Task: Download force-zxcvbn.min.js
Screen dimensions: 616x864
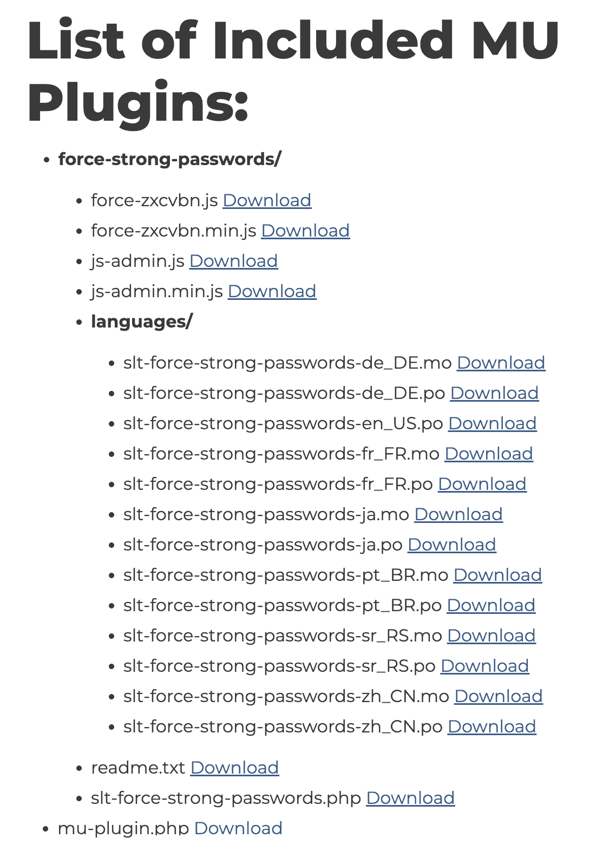Action: point(305,231)
